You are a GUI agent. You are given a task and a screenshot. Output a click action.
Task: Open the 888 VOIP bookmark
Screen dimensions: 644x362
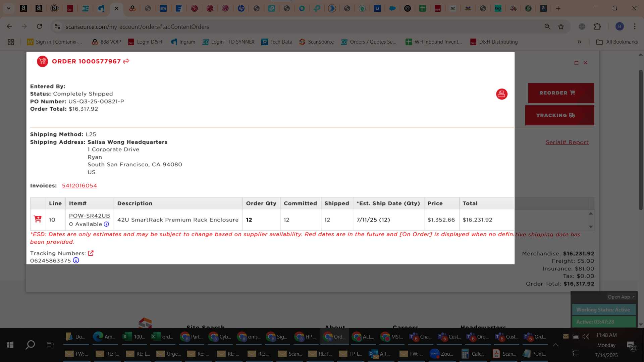[x=106, y=42]
